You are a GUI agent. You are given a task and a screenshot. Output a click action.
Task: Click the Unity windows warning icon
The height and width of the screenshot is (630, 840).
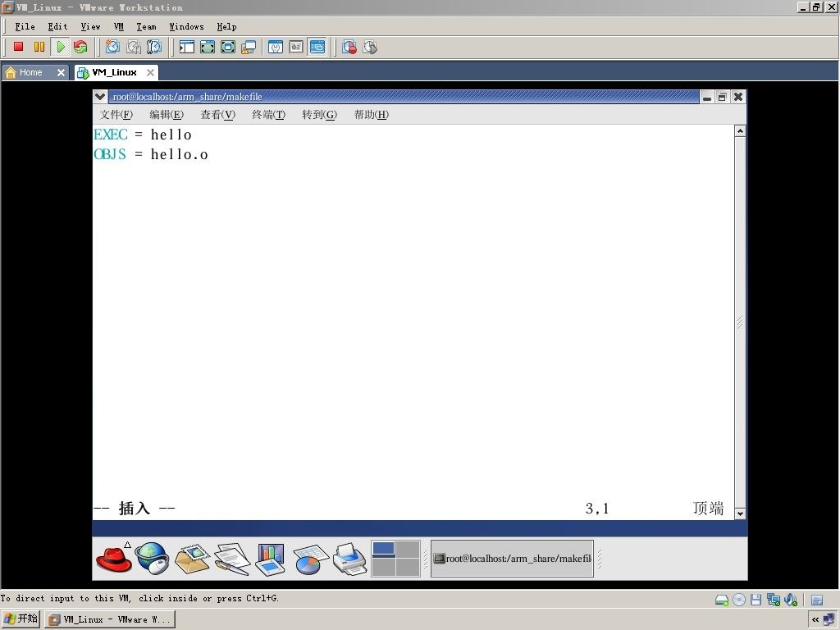coord(249,47)
